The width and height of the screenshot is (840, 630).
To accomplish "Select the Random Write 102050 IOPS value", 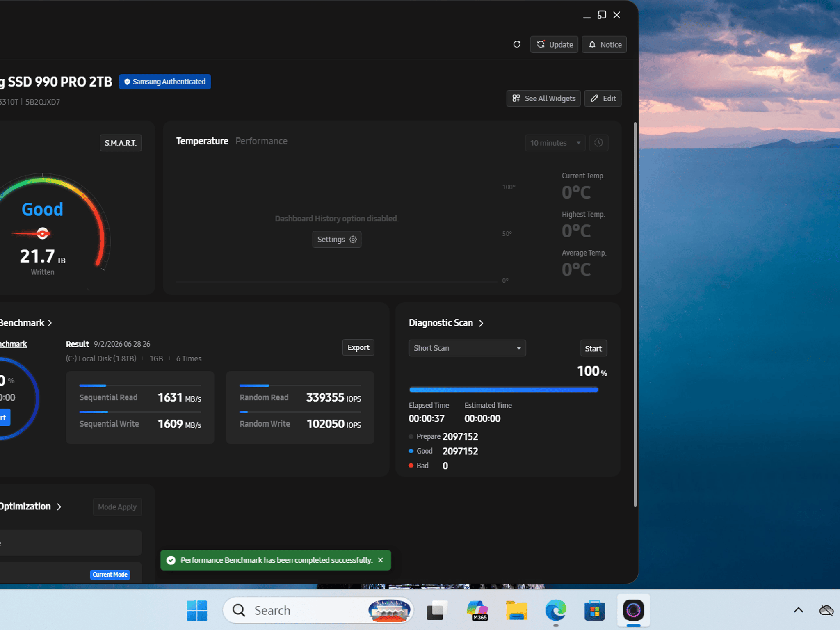I will point(333,424).
